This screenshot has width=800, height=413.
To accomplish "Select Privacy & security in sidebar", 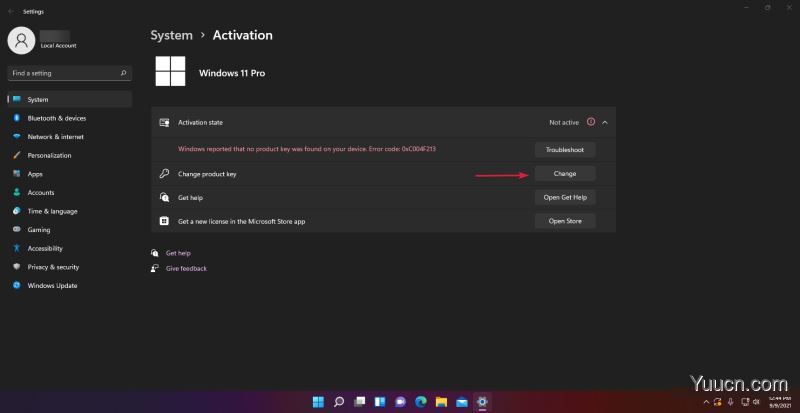I will point(53,267).
